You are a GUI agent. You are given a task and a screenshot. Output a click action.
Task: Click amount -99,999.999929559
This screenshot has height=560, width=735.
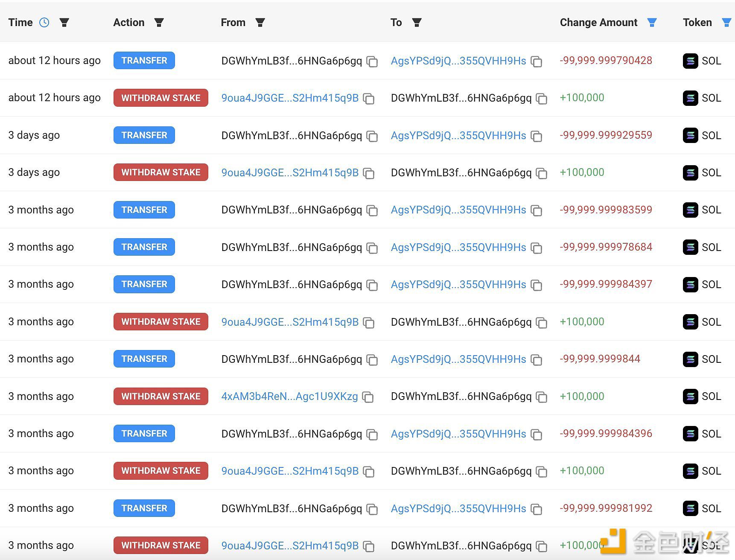point(606,135)
